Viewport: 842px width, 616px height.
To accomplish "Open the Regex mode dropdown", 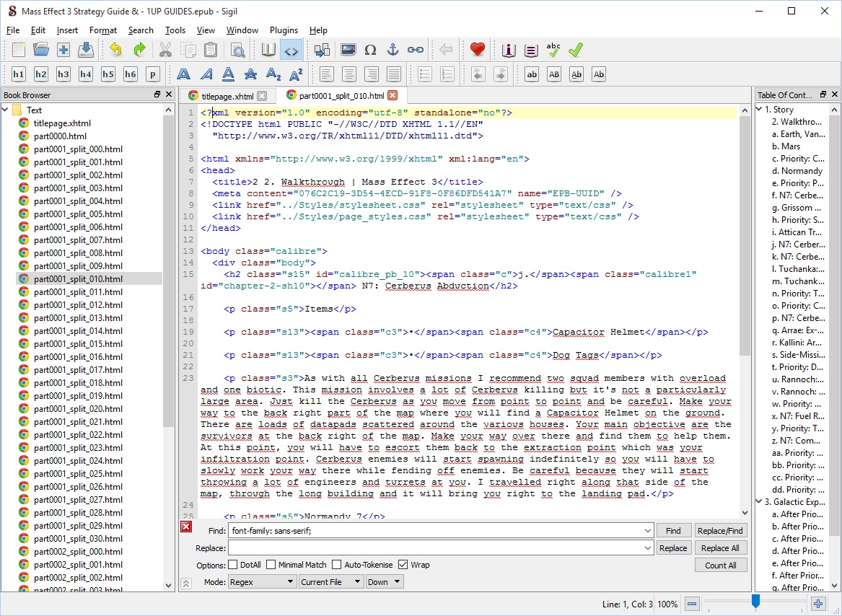I will (x=261, y=582).
